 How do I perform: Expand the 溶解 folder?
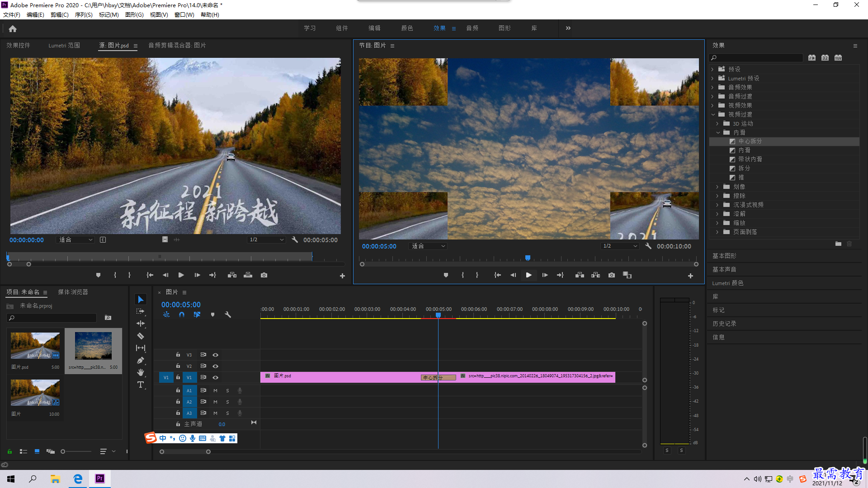717,214
